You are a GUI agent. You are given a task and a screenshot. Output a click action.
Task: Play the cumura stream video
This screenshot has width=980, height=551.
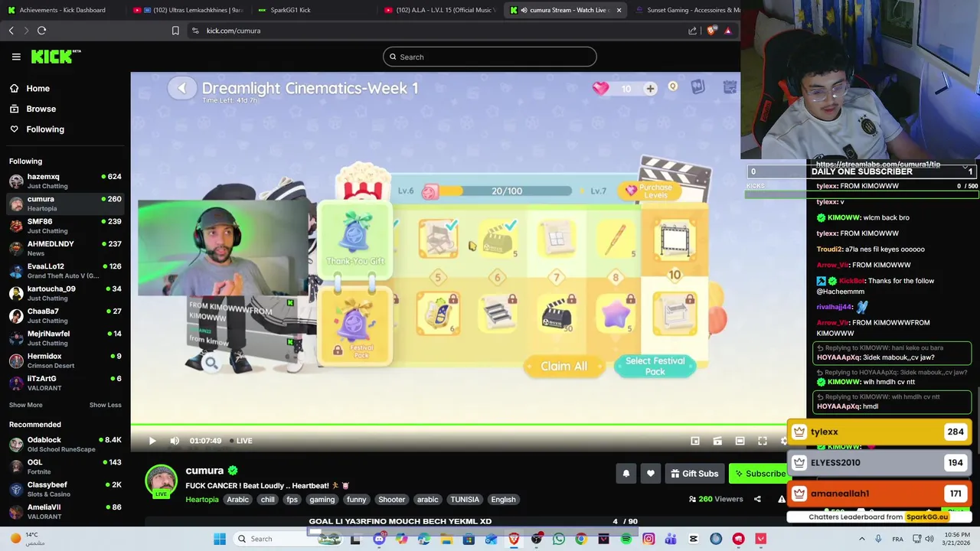pyautogui.click(x=152, y=441)
